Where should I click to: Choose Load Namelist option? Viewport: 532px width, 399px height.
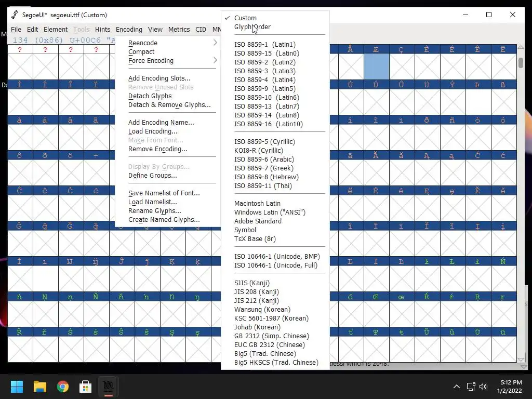(x=152, y=202)
